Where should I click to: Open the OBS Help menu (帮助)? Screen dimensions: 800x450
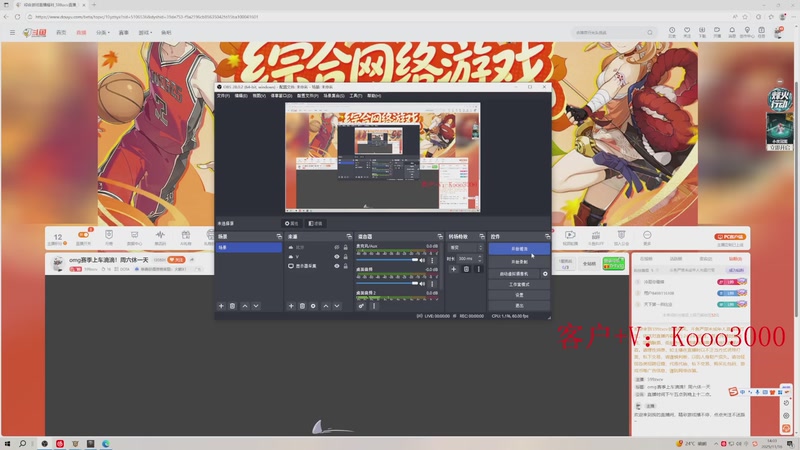[x=373, y=96]
